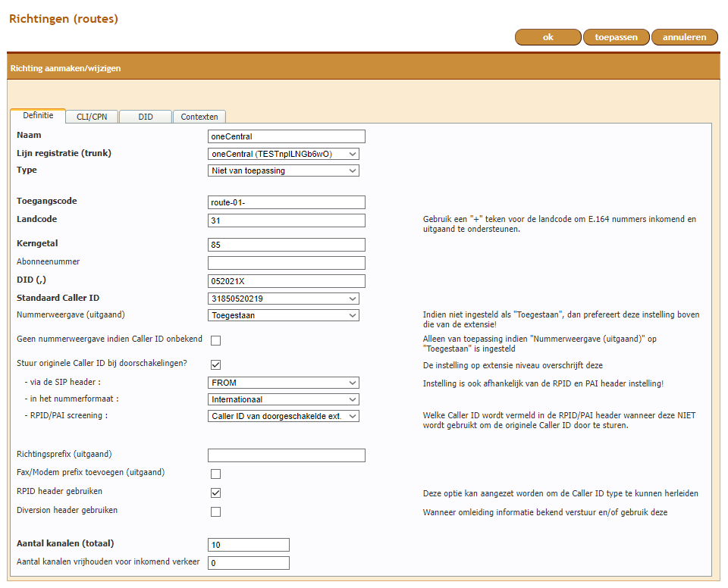Switch to the Definitie tab
728x588 pixels.
[x=38, y=116]
